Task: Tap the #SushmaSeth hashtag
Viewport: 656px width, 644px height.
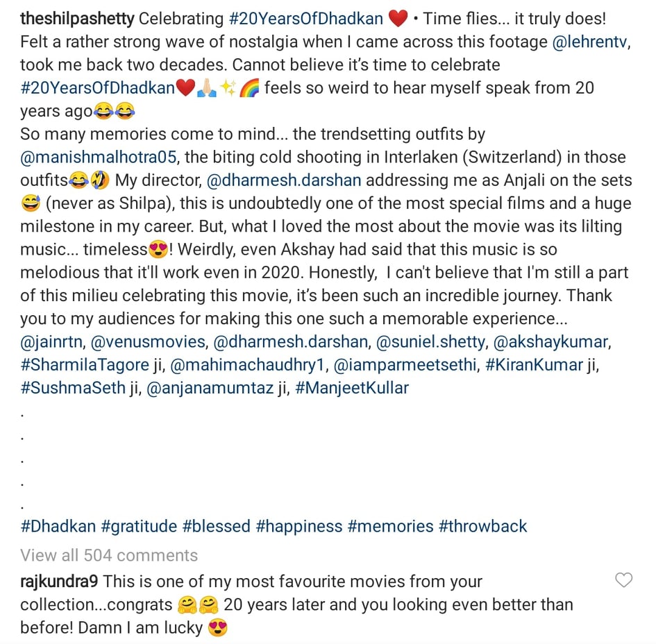Action: point(73,388)
